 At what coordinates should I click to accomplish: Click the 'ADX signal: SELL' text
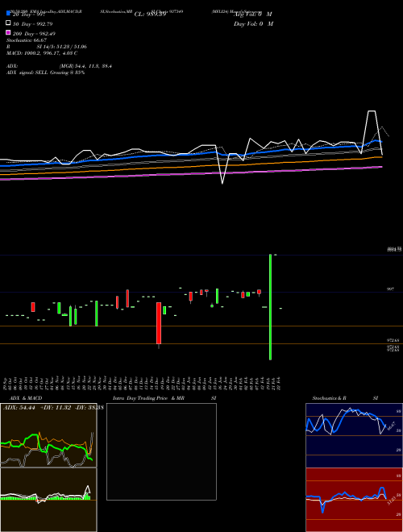click(x=27, y=73)
